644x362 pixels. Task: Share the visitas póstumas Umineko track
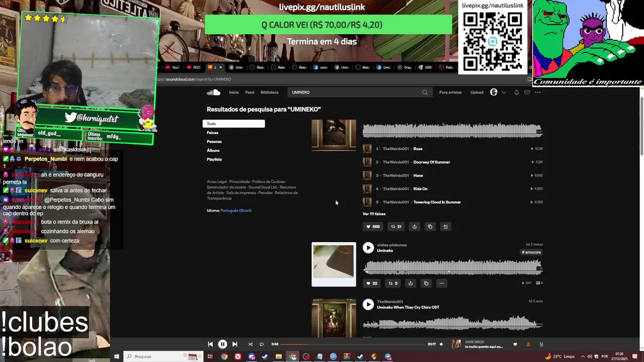tap(411, 283)
